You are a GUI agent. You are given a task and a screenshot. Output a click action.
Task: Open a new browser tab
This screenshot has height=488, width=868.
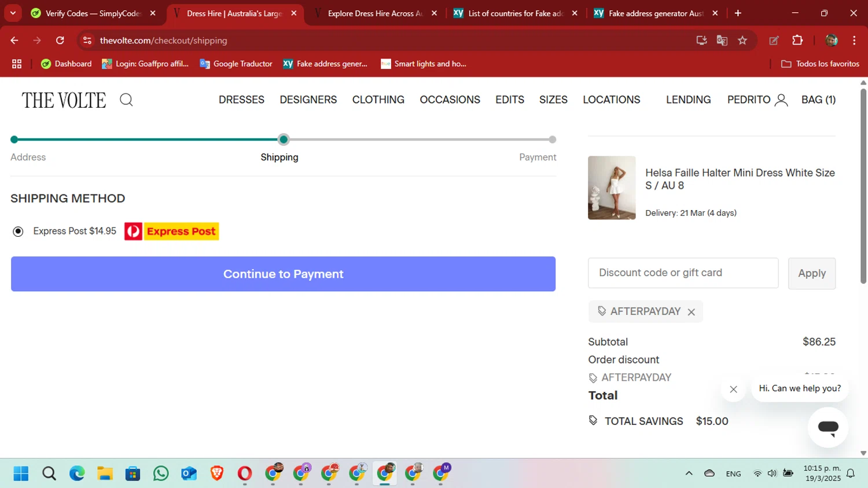pyautogui.click(x=738, y=13)
